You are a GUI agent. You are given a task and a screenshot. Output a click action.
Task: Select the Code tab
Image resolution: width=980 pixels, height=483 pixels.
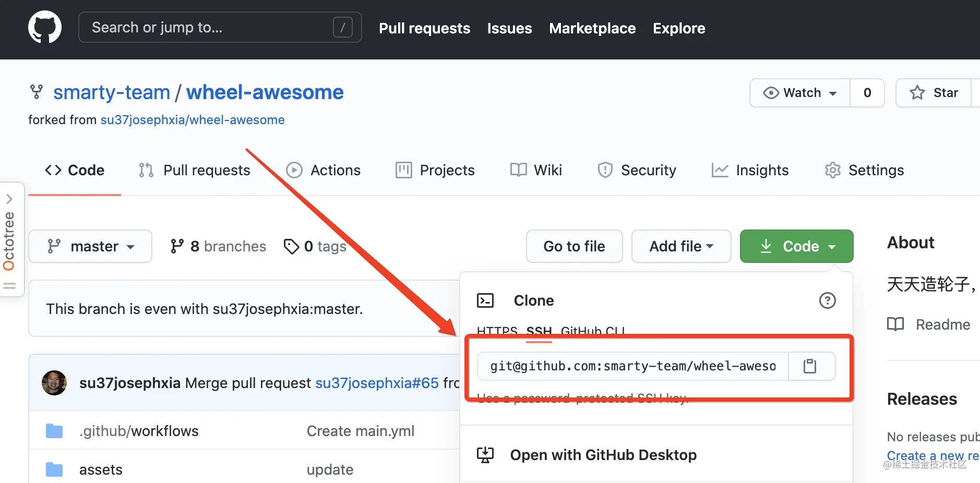[75, 170]
